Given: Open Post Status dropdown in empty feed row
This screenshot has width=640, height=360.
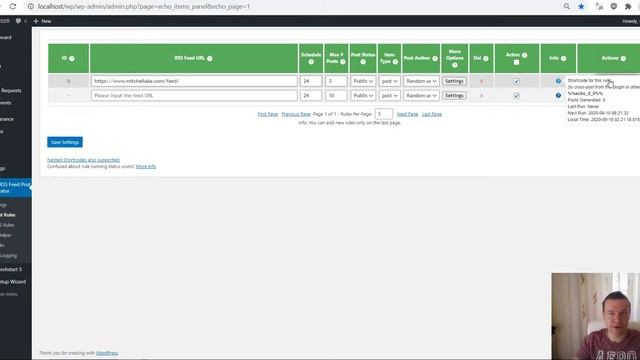Looking at the screenshot, I should point(363,96).
